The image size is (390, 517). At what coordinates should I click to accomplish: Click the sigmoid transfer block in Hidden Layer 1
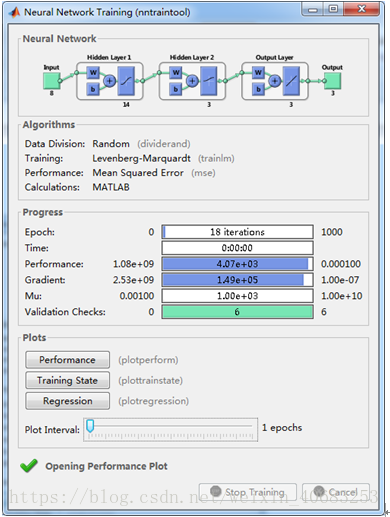tap(126, 81)
